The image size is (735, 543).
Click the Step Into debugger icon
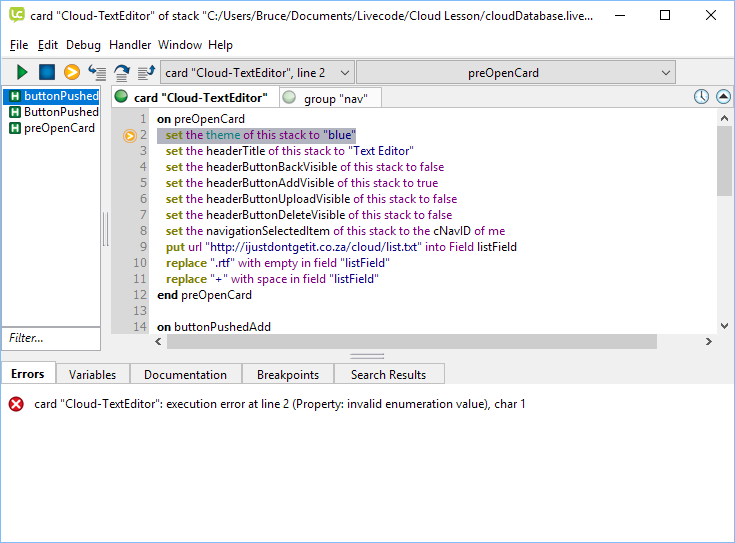[97, 72]
